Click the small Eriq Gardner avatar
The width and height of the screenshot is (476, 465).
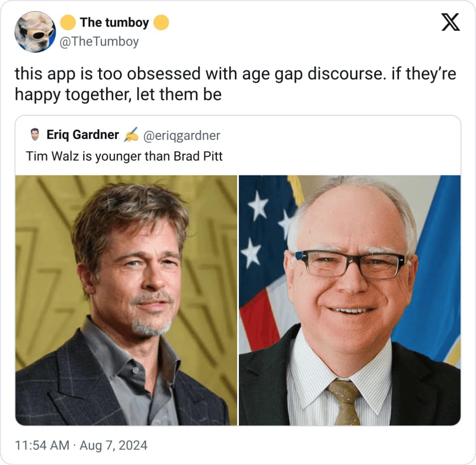[x=36, y=135]
